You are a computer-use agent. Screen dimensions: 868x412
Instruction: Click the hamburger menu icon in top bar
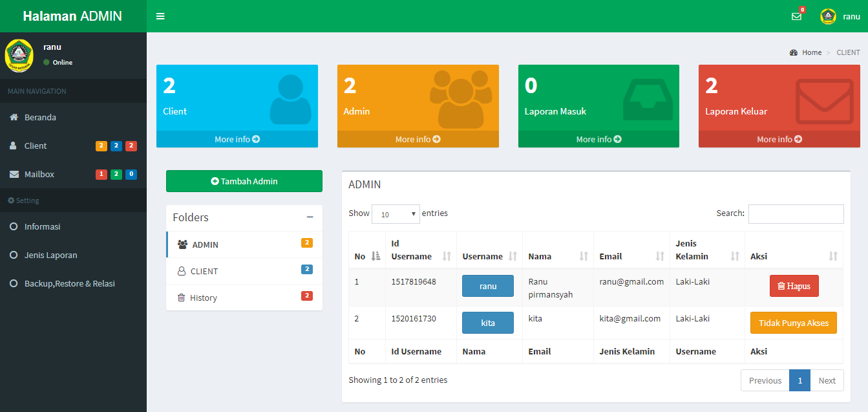tap(160, 16)
